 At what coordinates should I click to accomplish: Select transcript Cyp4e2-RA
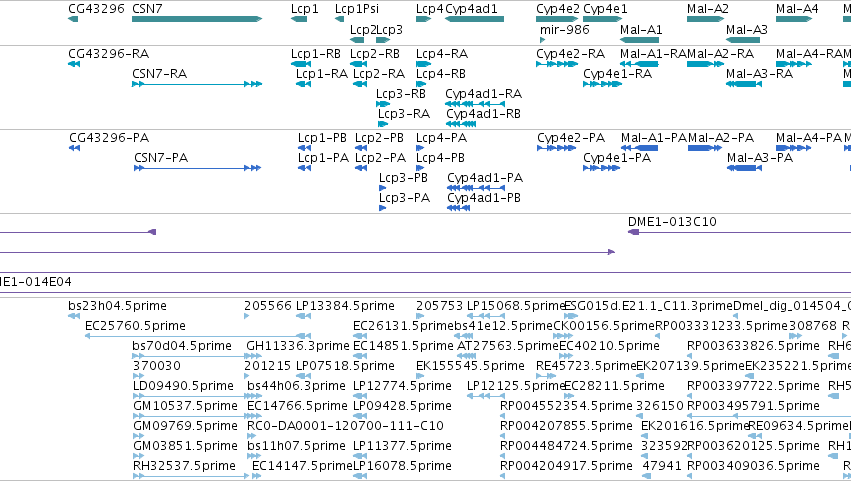coord(570,53)
